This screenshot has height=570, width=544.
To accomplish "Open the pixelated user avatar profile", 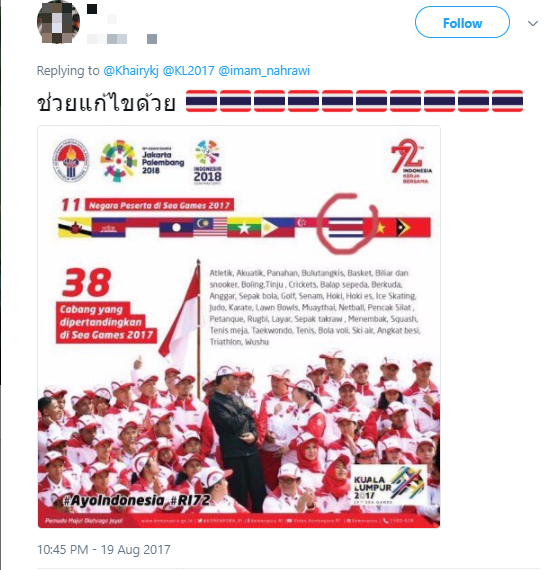I will tap(58, 22).
